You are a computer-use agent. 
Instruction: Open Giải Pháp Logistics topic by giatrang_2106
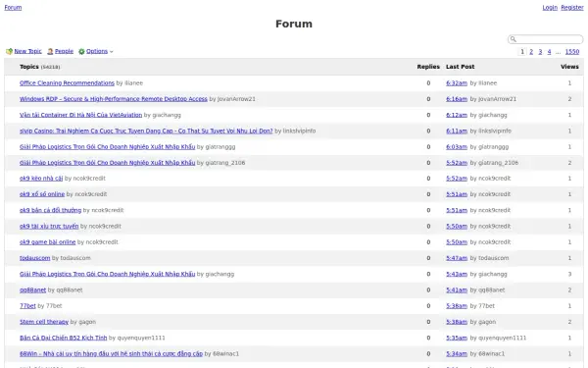(107, 163)
